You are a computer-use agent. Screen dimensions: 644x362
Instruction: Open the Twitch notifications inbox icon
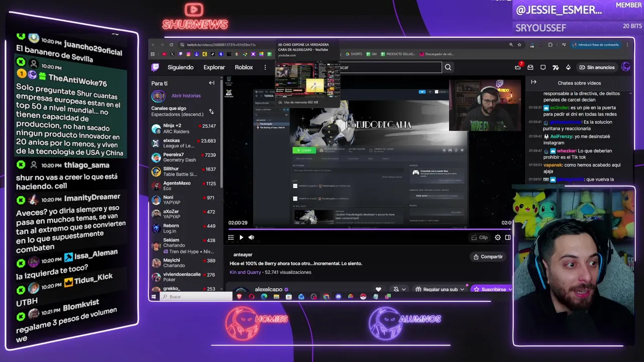[x=530, y=67]
